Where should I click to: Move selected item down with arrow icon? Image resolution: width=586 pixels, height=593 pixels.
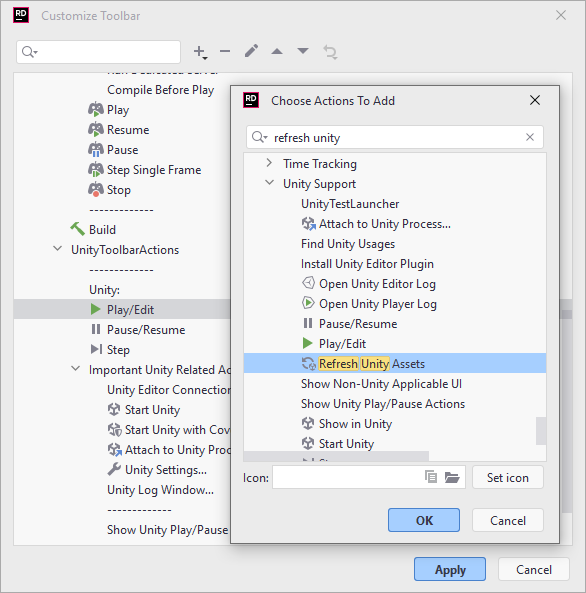pos(303,51)
